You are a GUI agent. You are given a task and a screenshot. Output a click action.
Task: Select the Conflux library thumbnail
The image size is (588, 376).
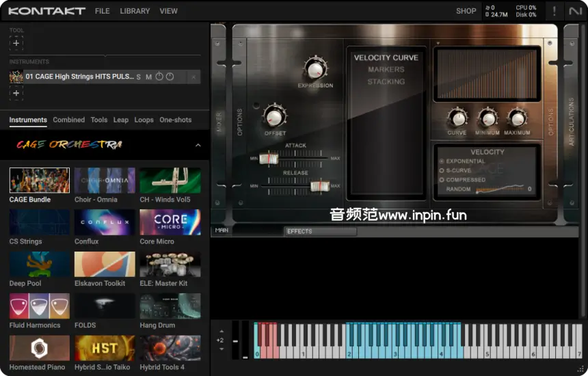coord(105,222)
